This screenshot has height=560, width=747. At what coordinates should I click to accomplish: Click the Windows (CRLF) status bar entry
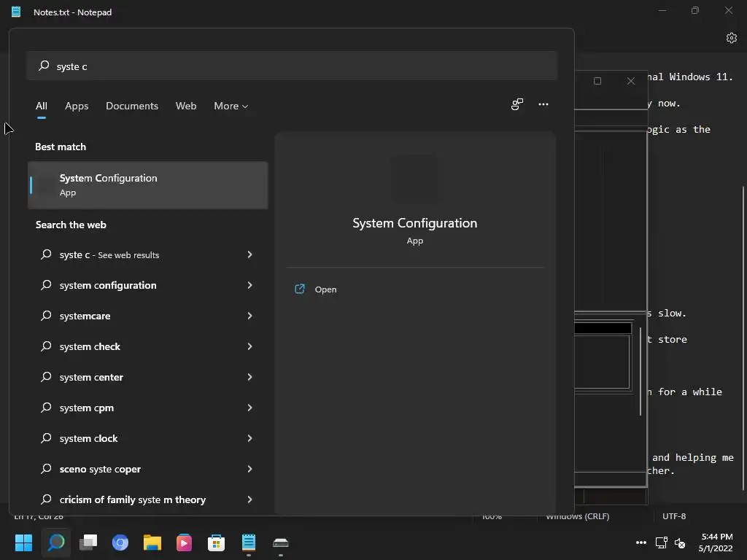pos(578,516)
